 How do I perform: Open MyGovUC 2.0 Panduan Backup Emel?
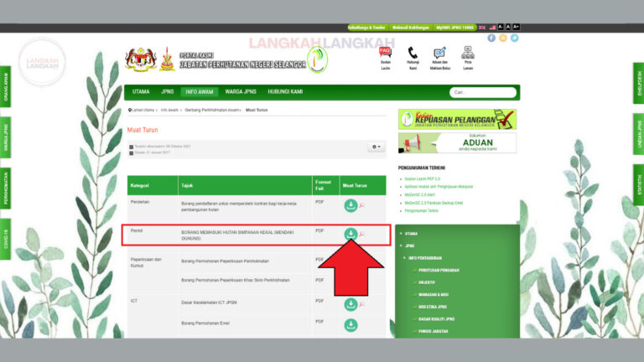pos(434,203)
